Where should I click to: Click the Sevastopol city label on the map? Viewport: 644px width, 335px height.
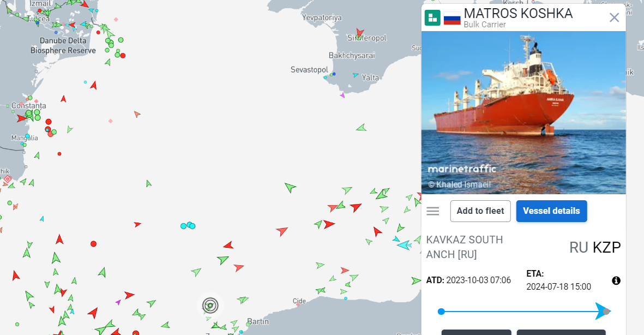(x=309, y=70)
